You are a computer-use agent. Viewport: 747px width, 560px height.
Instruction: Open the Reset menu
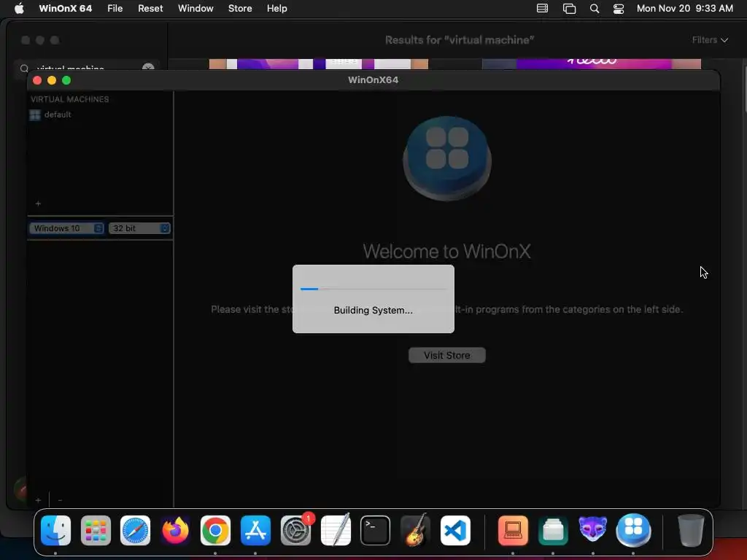pyautogui.click(x=150, y=9)
